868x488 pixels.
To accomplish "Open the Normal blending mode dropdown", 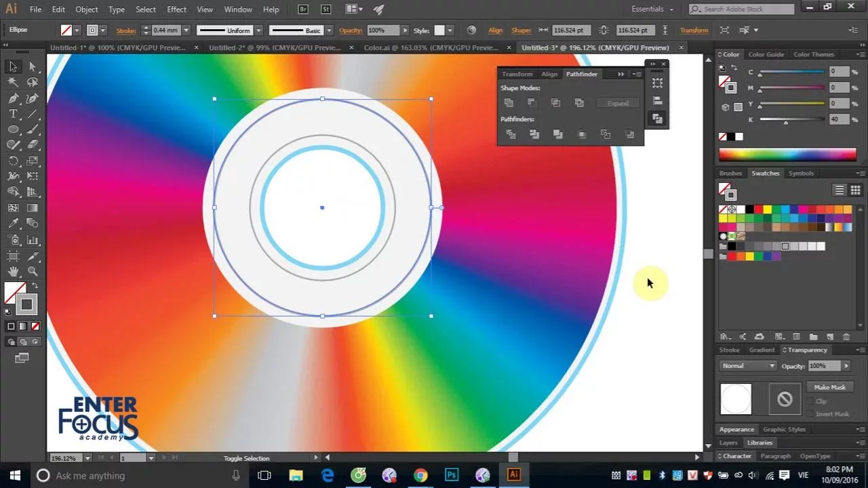I will click(x=749, y=366).
